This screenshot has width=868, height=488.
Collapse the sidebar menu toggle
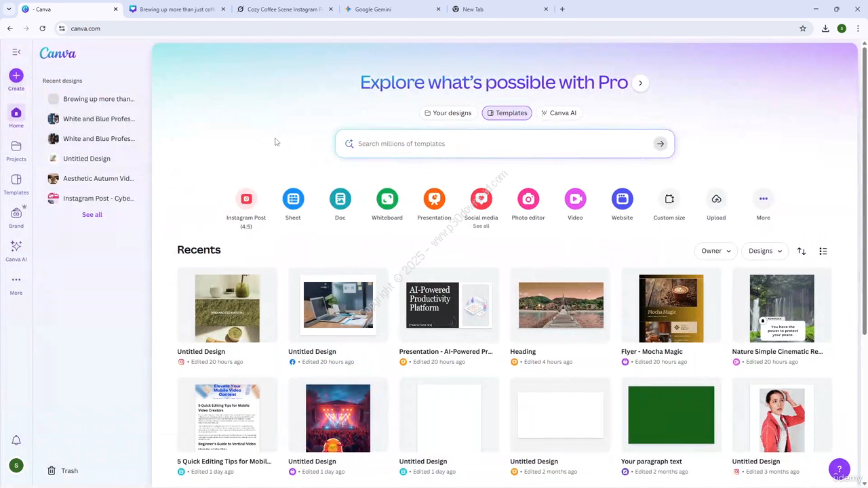click(16, 52)
